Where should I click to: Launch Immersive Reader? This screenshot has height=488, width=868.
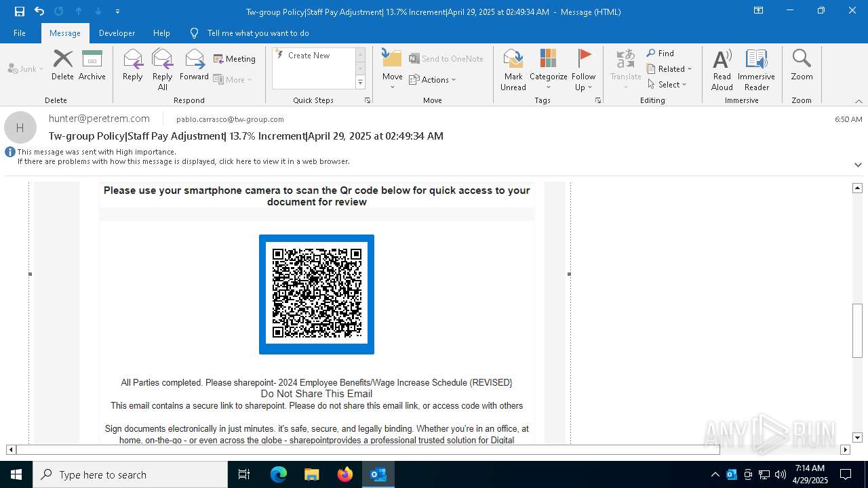tap(756, 70)
